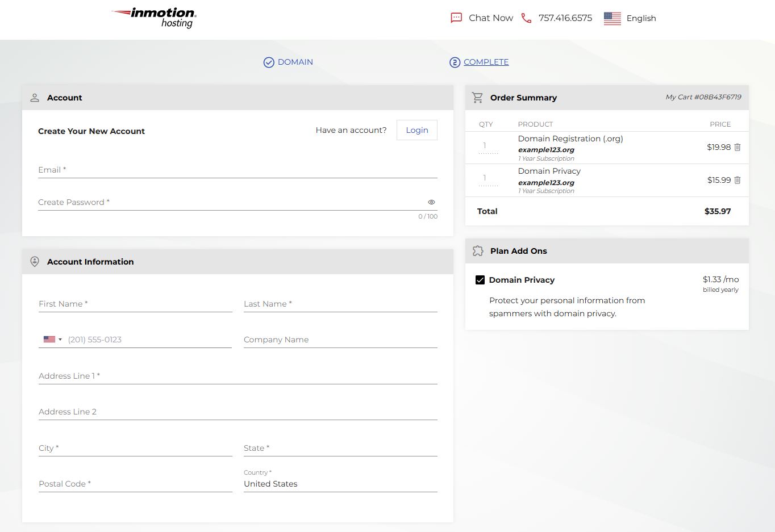The width and height of the screenshot is (775, 532).
Task: Open the English language selector
Action: pyautogui.click(x=641, y=18)
